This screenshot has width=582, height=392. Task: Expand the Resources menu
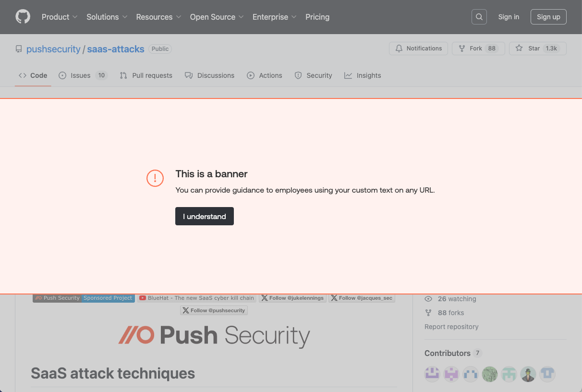click(x=158, y=17)
